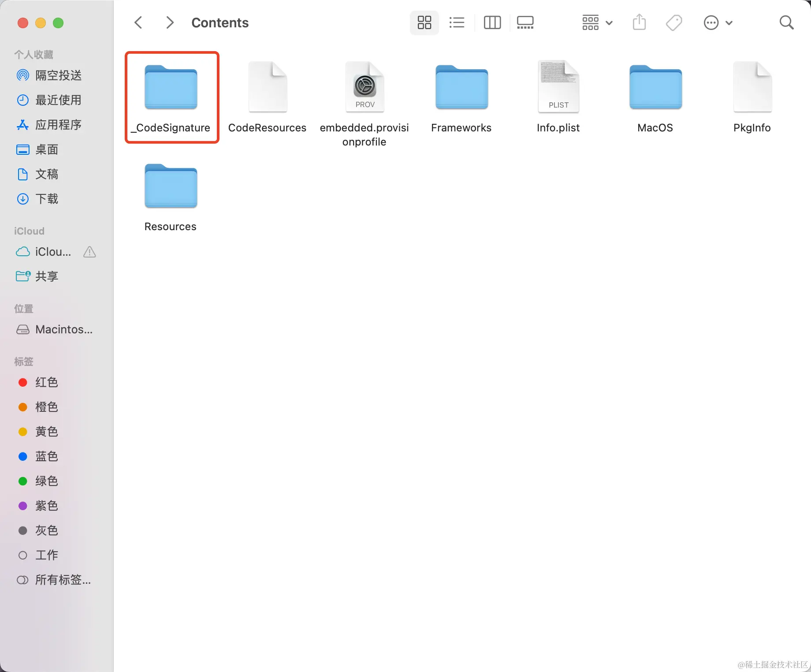The height and width of the screenshot is (672, 811).
Task: Zoom the window with the green button
Action: coord(58,23)
